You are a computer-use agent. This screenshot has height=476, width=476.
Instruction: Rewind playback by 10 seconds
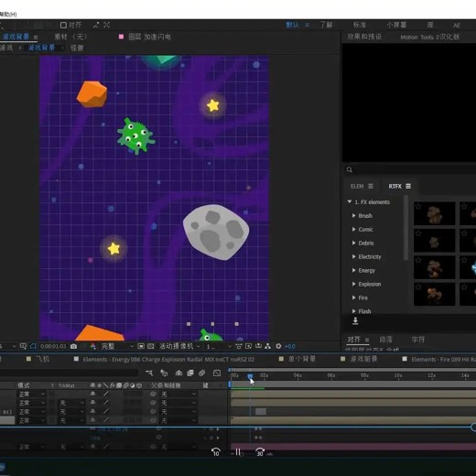[x=216, y=452]
